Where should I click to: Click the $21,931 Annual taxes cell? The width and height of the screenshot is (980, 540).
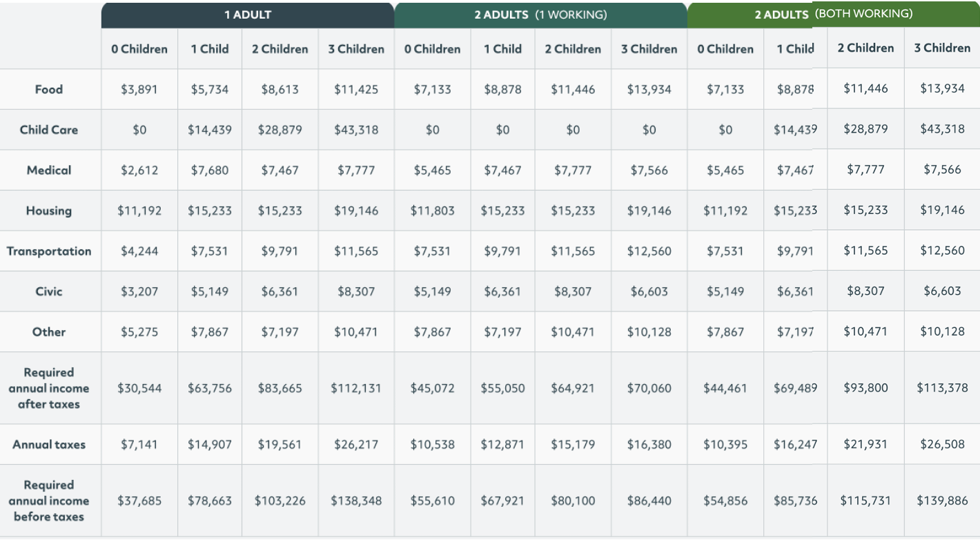coord(865,444)
